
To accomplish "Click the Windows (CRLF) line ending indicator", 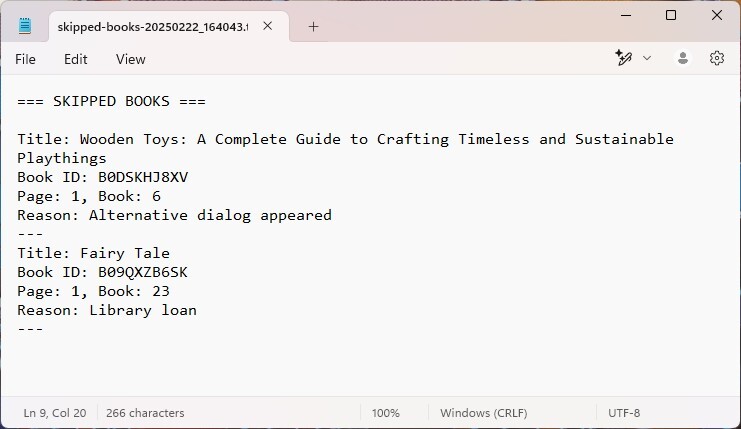I will tap(483, 413).
